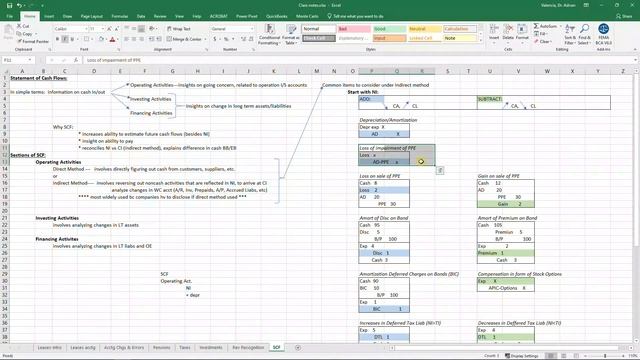This screenshot has height=360, width=640.
Task: Open Find & Select magnifier menu
Action: coord(584,34)
